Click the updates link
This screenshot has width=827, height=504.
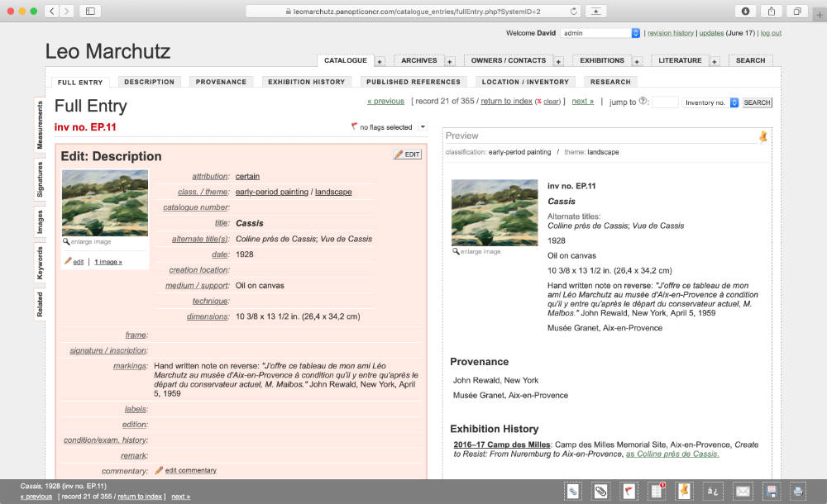point(711,33)
